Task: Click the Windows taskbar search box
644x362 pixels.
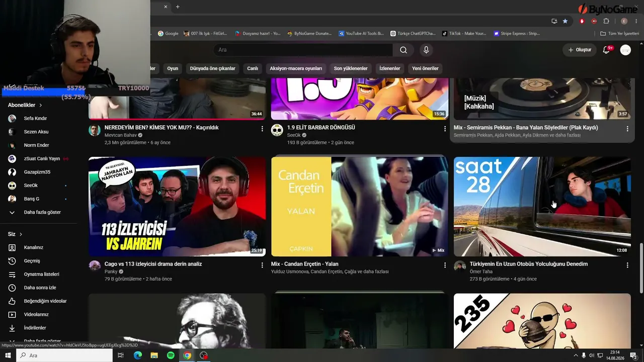Action: click(64, 355)
